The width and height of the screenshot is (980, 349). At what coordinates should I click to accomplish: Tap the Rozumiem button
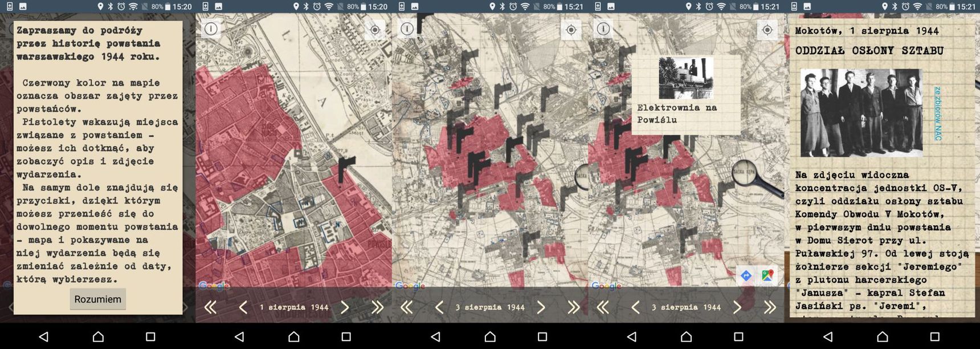click(98, 299)
